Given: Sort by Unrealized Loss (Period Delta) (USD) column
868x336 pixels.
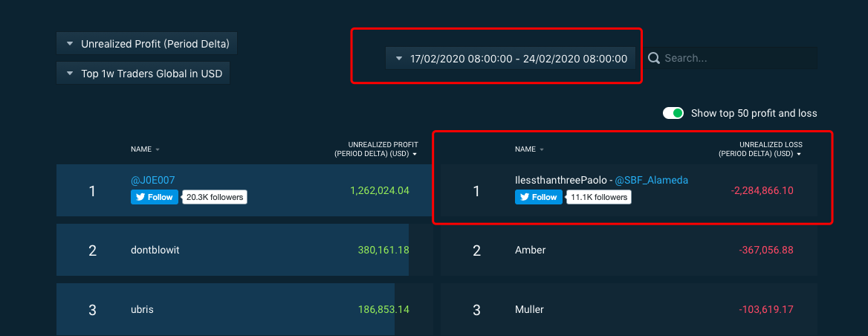Looking at the screenshot, I should pyautogui.click(x=760, y=149).
